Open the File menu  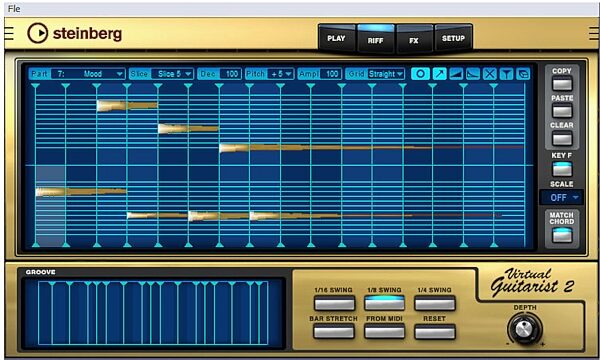pyautogui.click(x=14, y=8)
